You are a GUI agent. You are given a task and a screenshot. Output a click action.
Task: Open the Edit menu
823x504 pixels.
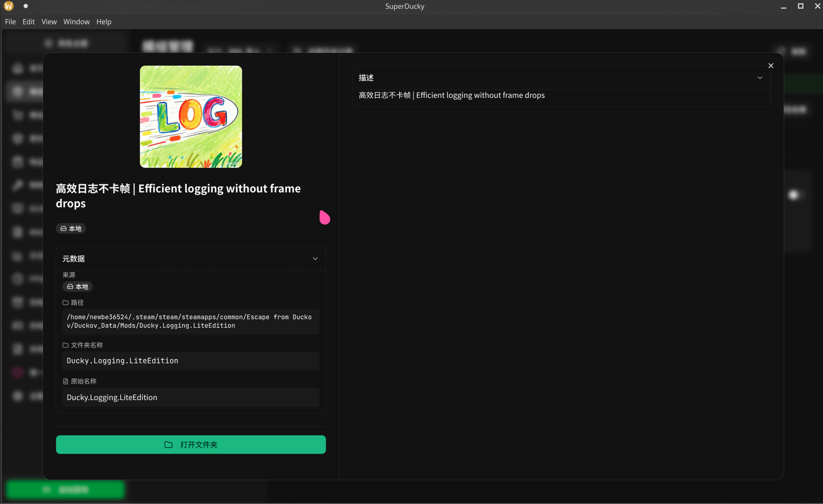[28, 22]
